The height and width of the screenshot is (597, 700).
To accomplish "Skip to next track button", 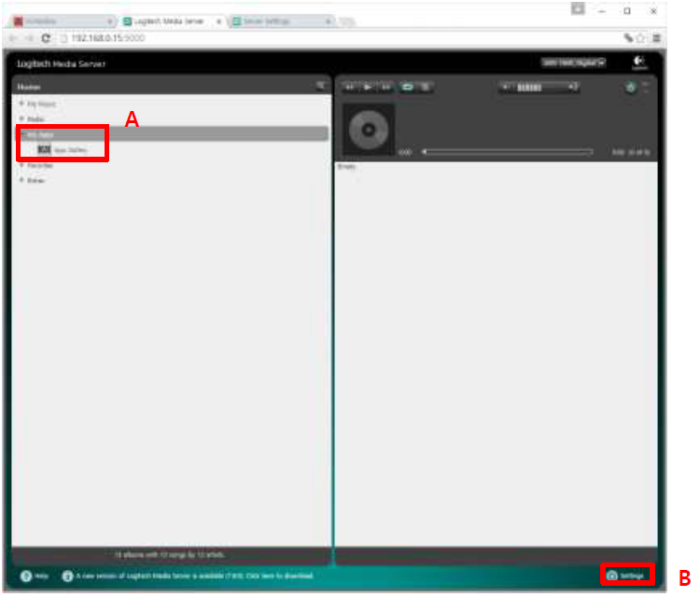I will [x=385, y=87].
